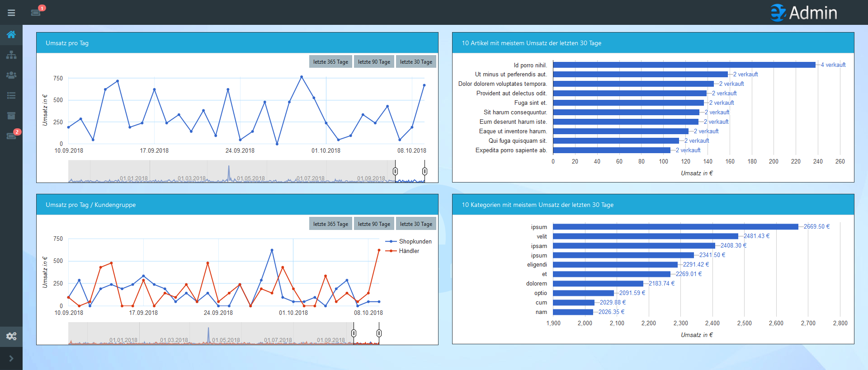Click the Admin logo

click(804, 13)
